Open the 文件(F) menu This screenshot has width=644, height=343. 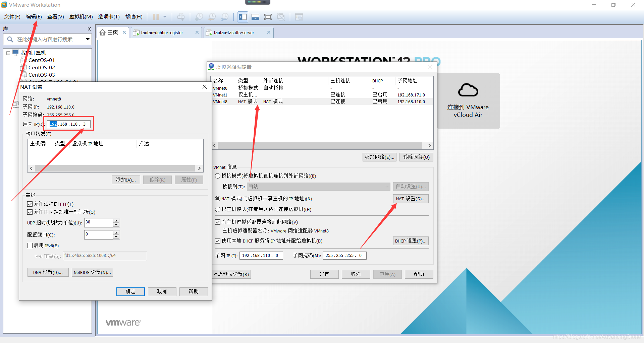pos(12,17)
